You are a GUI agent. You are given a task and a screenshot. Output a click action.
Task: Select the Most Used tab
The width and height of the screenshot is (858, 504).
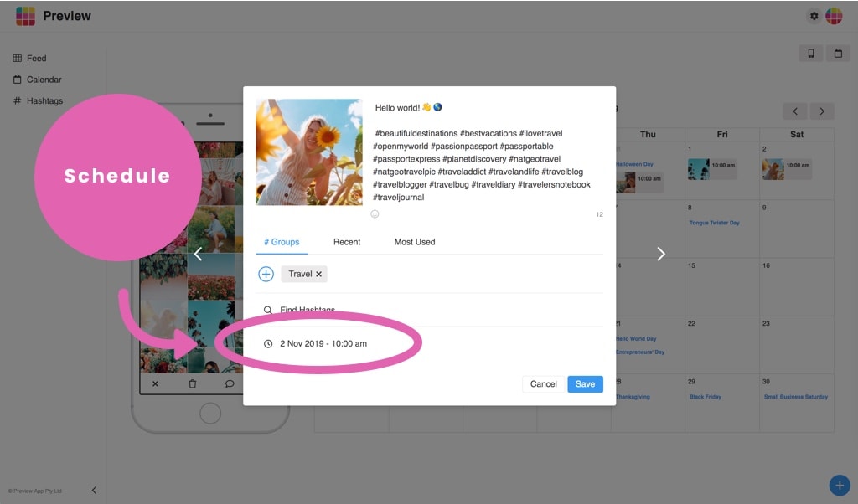pos(415,242)
